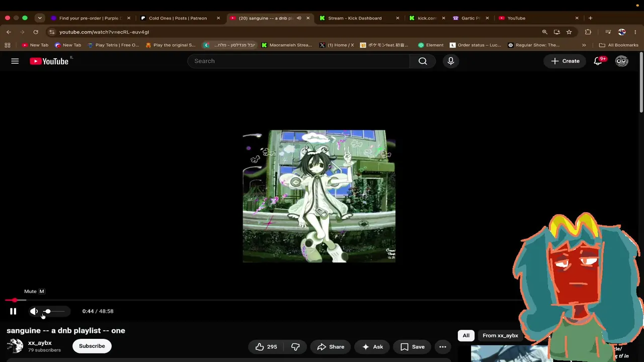Open the media controls toolbar icon

(608, 32)
